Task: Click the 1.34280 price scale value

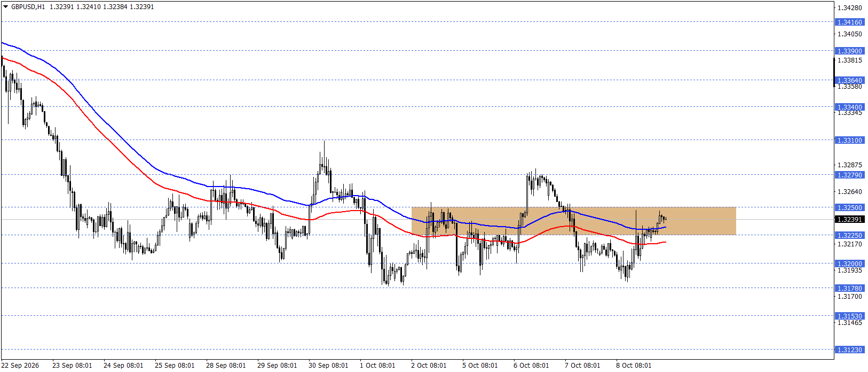Action: [849, 8]
